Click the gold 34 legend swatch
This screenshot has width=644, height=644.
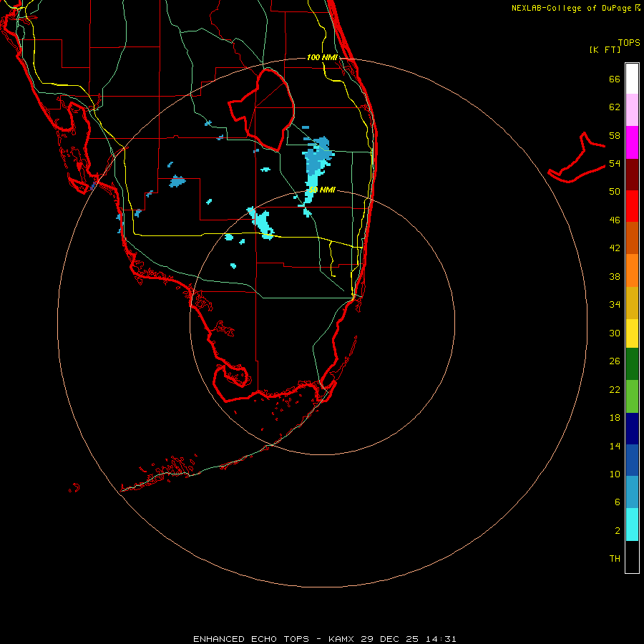632,303
